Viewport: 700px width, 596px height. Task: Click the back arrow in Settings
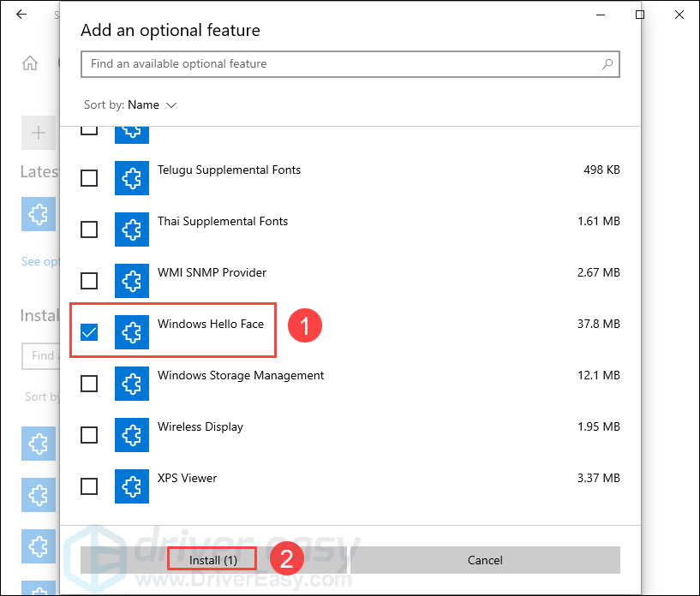click(21, 15)
